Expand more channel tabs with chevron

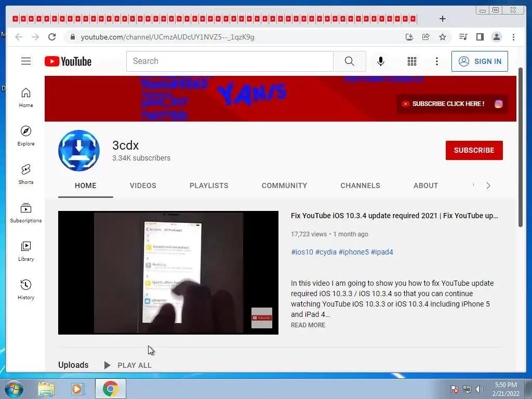[x=488, y=185]
